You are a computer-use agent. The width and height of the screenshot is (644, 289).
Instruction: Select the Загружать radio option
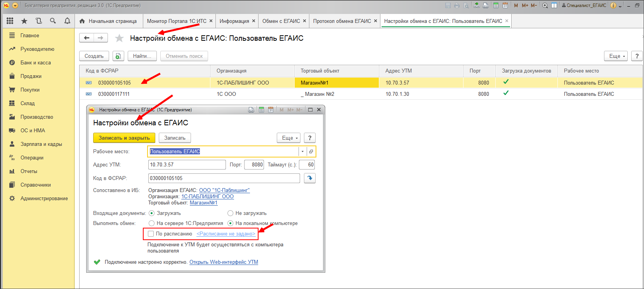(x=152, y=213)
